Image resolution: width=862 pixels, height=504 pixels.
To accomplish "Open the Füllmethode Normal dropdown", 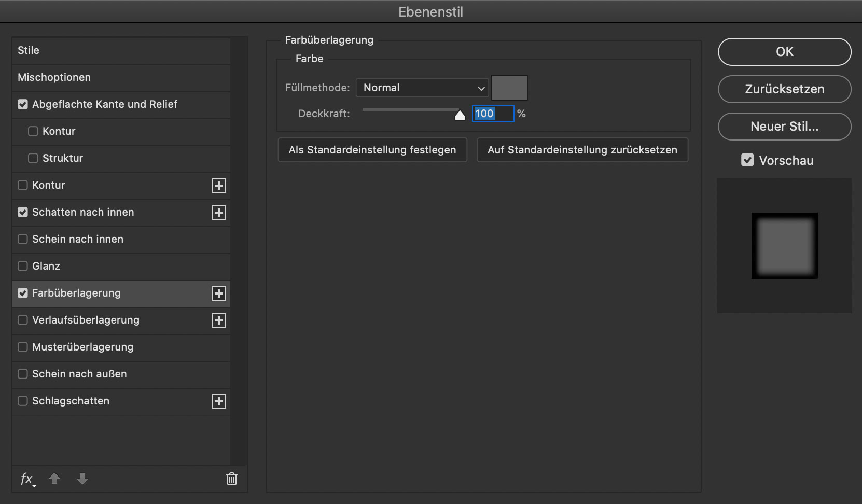I will [x=422, y=88].
